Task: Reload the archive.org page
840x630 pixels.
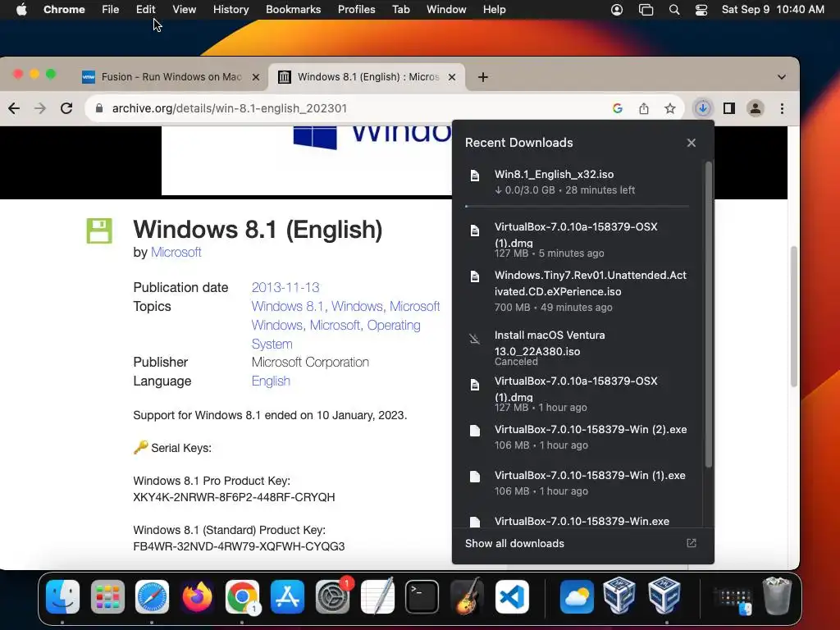Action: pyautogui.click(x=66, y=108)
